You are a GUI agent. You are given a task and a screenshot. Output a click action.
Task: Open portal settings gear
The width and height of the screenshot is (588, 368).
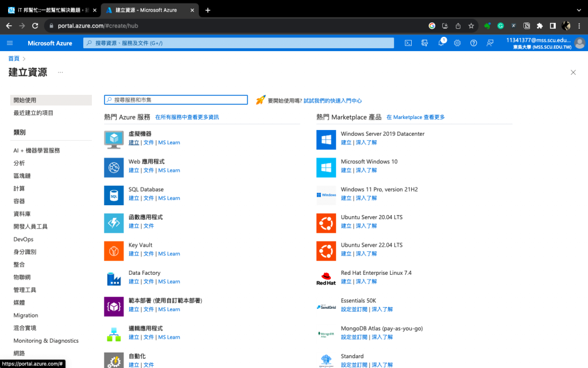coord(457,43)
